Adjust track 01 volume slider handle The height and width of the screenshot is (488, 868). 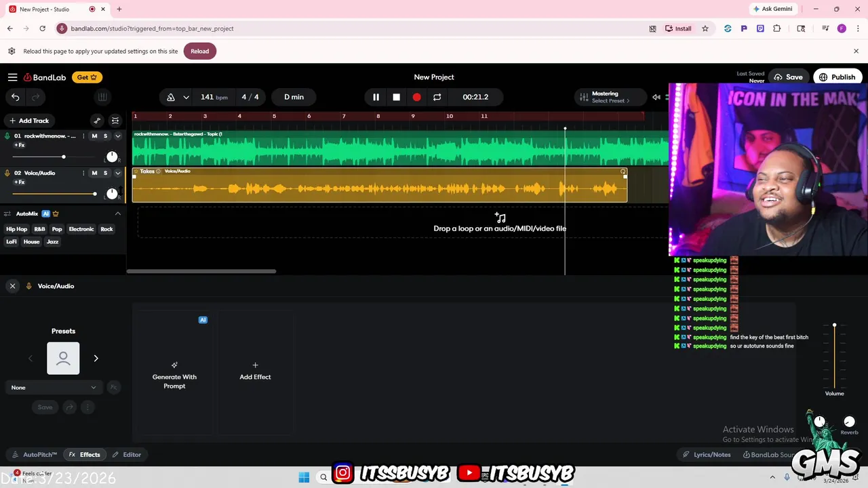click(64, 157)
